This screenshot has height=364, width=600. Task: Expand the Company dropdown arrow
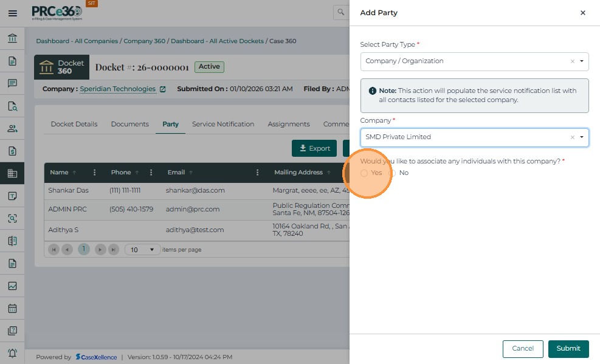pos(582,137)
